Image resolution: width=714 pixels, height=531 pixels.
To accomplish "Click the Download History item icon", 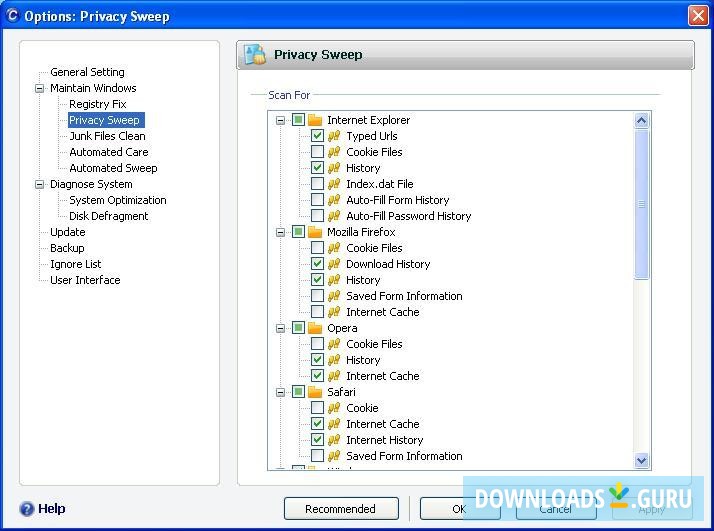I will tap(334, 264).
